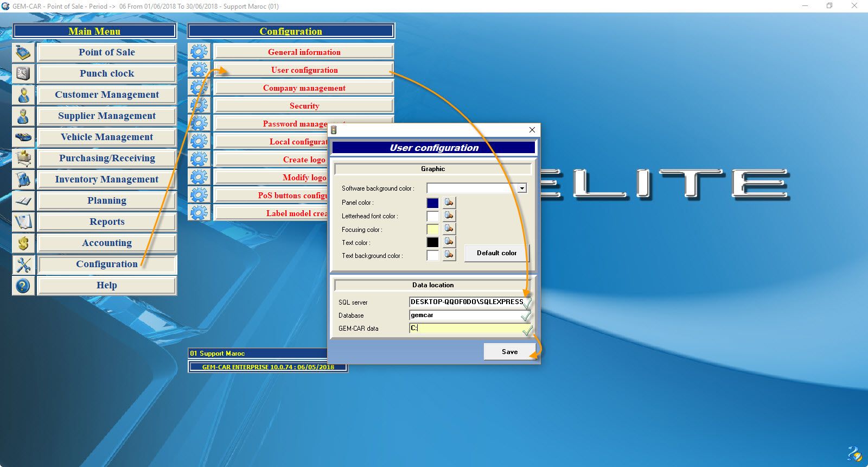The image size is (868, 467).
Task: Click the help assistant icon in bottom corner
Action: pos(854,453)
